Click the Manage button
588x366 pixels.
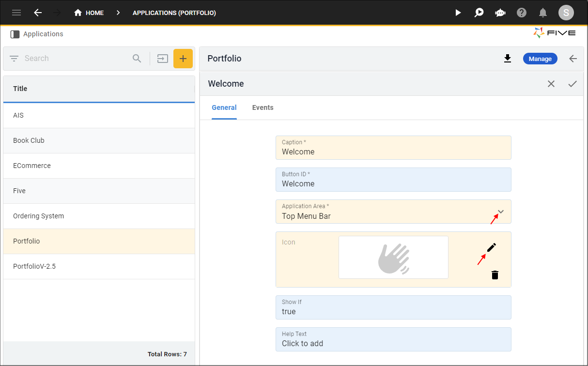(540, 59)
